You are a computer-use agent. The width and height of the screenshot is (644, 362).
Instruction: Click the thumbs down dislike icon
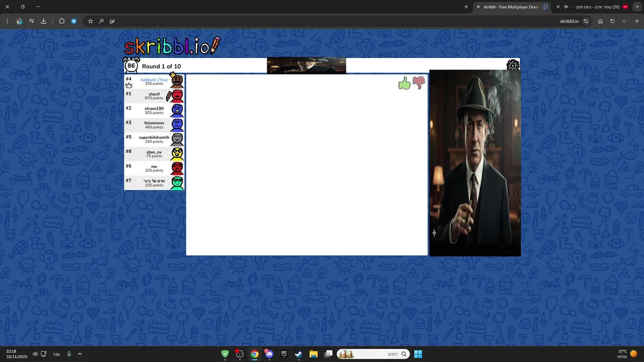[419, 82]
